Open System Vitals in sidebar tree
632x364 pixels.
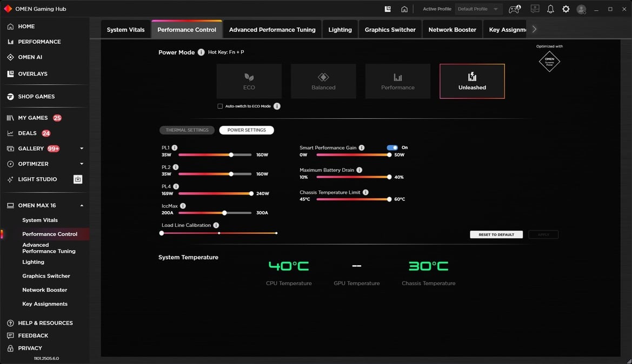(40, 220)
